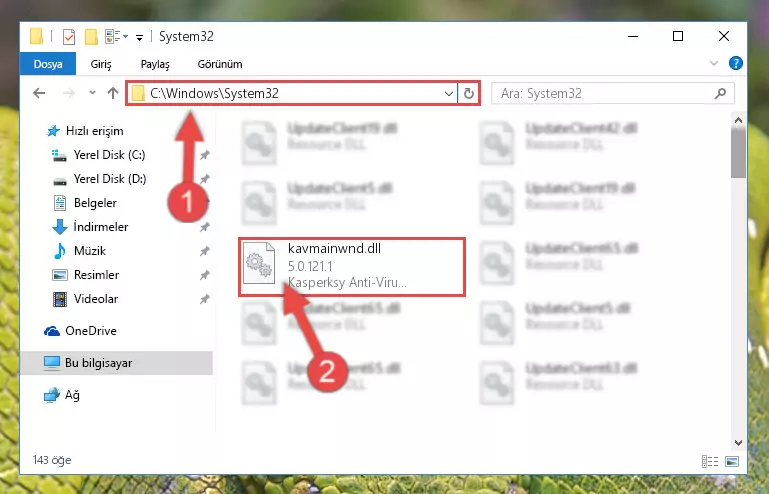
Task: Open the Dosya menu tab
Action: [48, 64]
